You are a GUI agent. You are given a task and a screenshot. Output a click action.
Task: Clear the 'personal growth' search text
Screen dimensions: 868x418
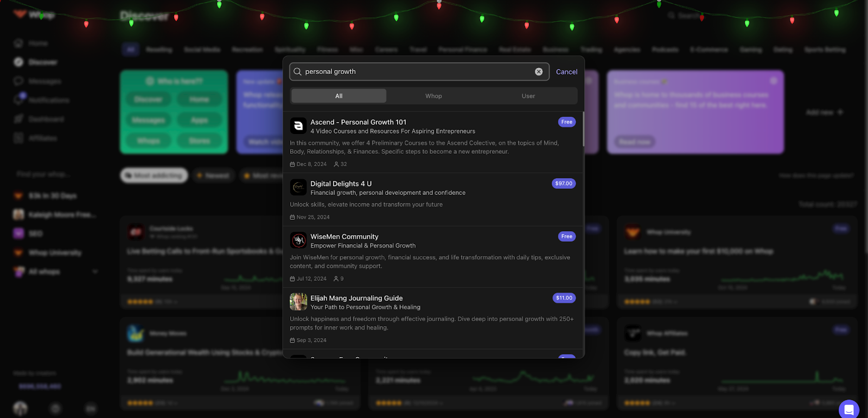tap(539, 72)
